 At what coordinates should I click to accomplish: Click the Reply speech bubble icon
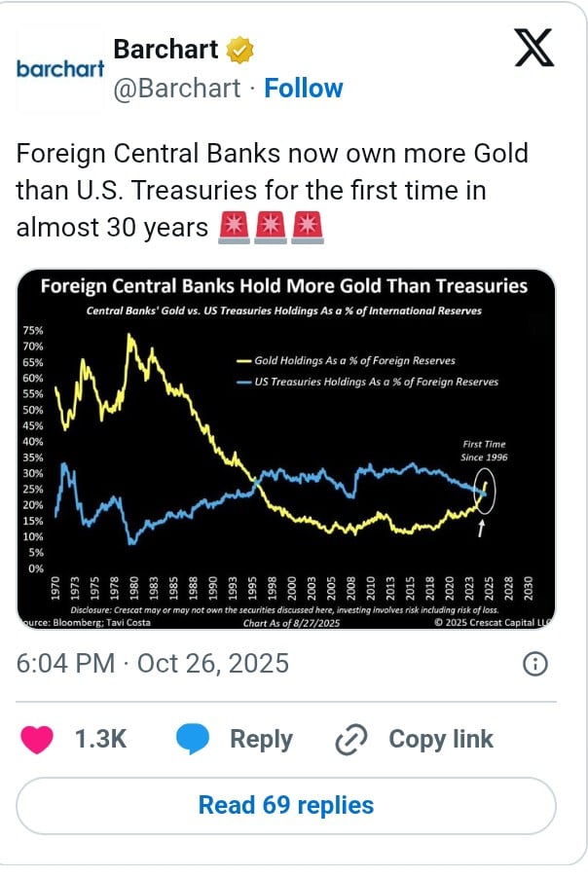[195, 739]
